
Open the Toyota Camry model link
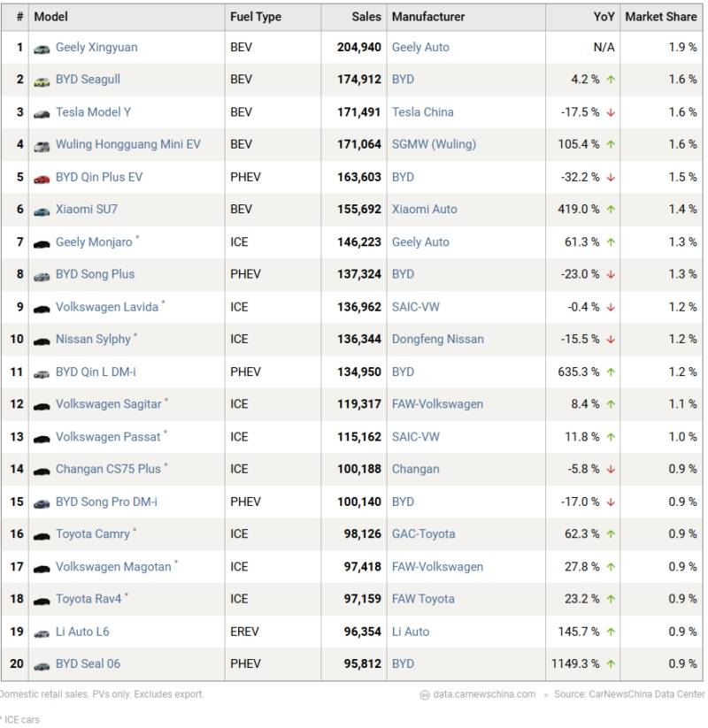pyautogui.click(x=92, y=534)
